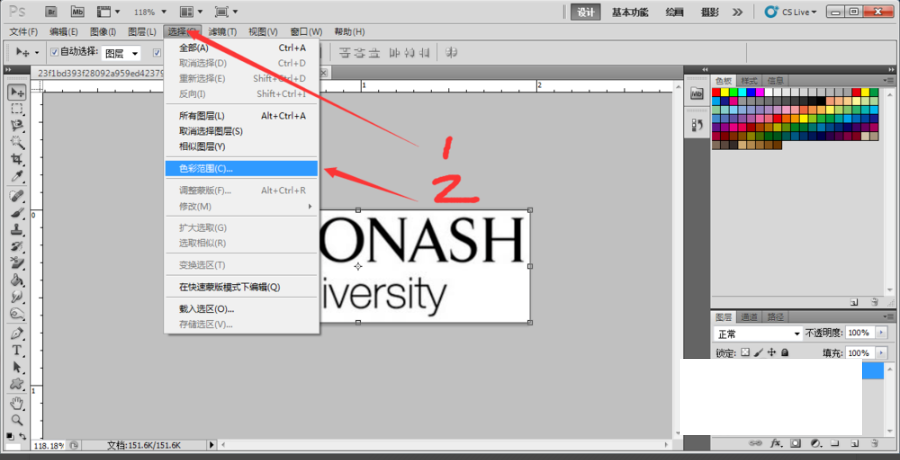Screen dimensions: 900x460
Task: Select the Dodge tool
Action: click(x=17, y=314)
